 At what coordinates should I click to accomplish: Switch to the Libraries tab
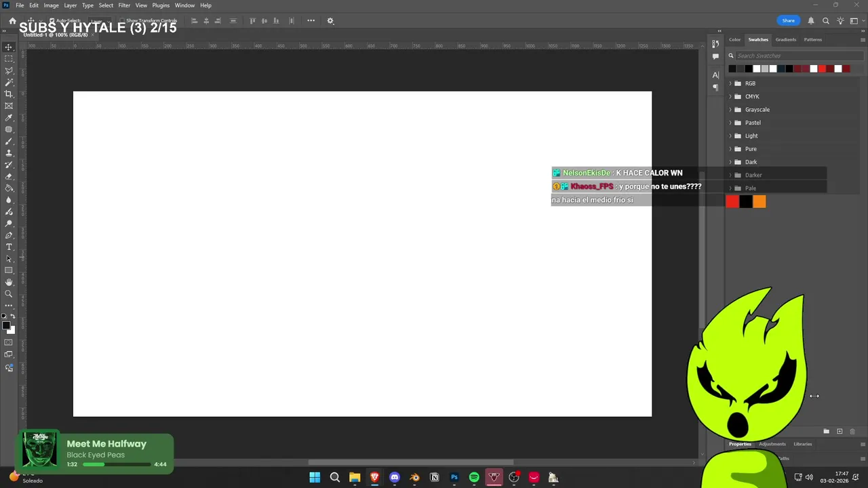click(x=803, y=444)
